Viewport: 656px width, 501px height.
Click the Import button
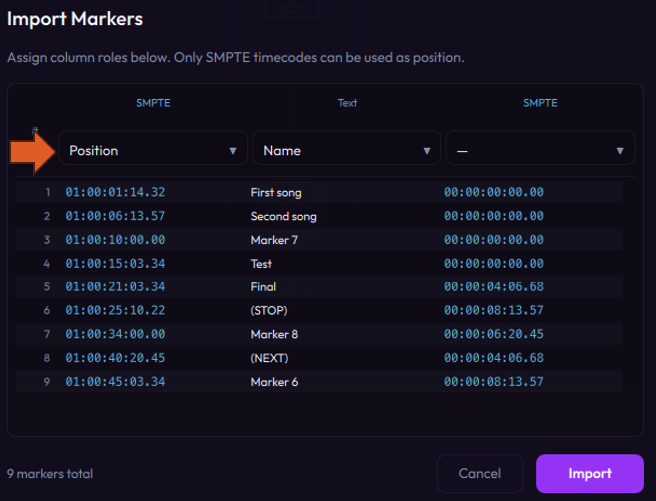click(x=589, y=473)
